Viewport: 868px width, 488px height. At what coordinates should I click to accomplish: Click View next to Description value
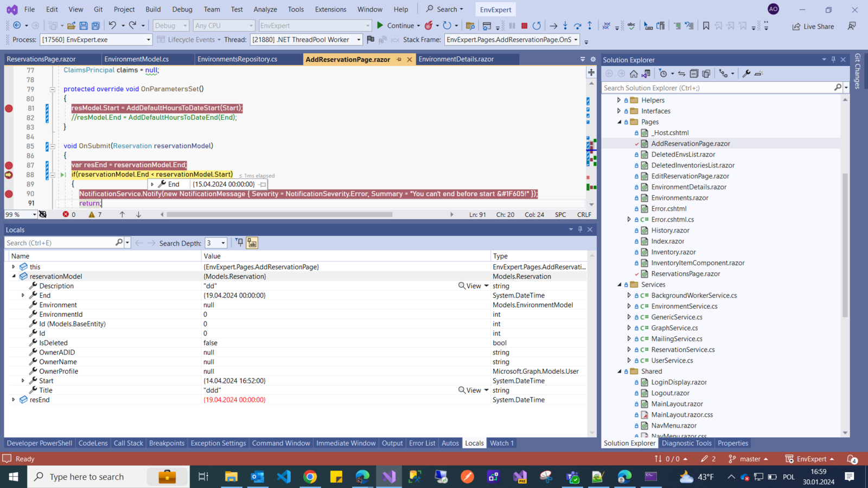[x=469, y=286]
